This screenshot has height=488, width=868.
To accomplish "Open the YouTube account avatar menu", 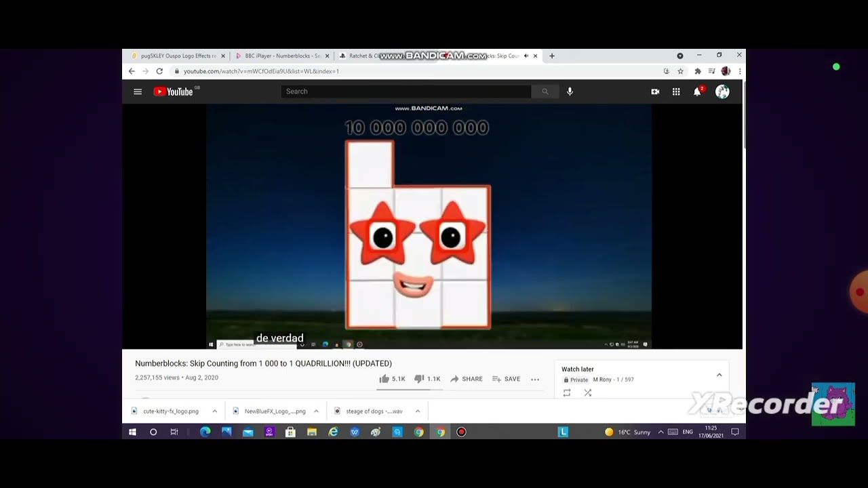I will tap(722, 91).
